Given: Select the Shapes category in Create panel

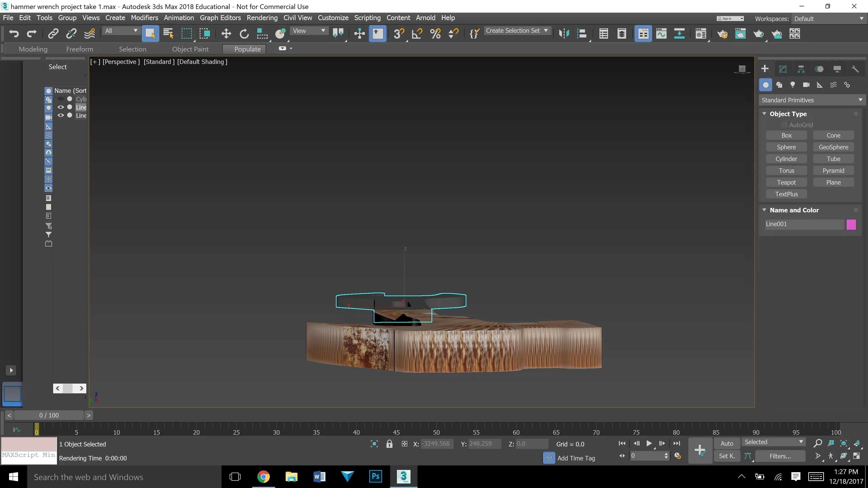Looking at the screenshot, I should tap(779, 85).
